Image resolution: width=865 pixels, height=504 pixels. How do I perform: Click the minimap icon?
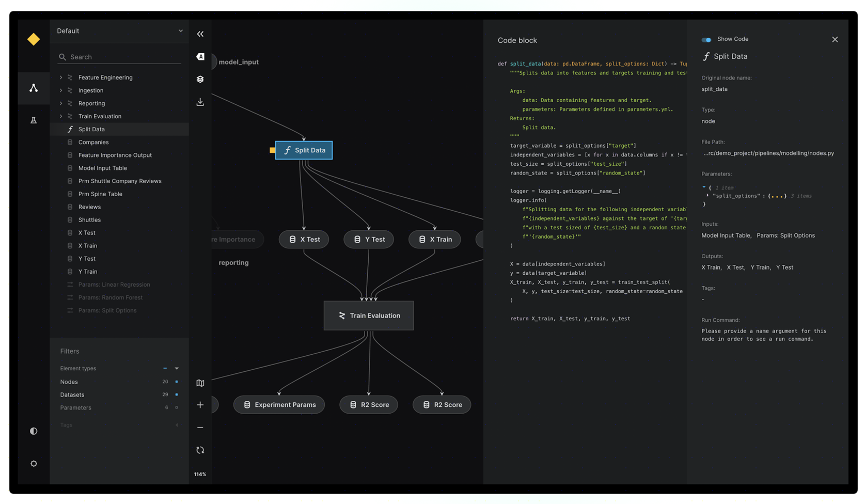[x=200, y=383]
